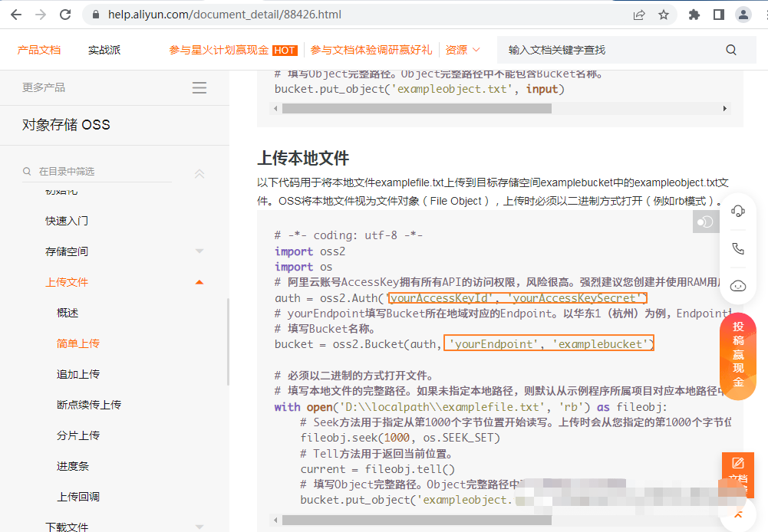The height and width of the screenshot is (532, 768).
Task: Select the 简单上传 sidebar item
Action: click(78, 343)
